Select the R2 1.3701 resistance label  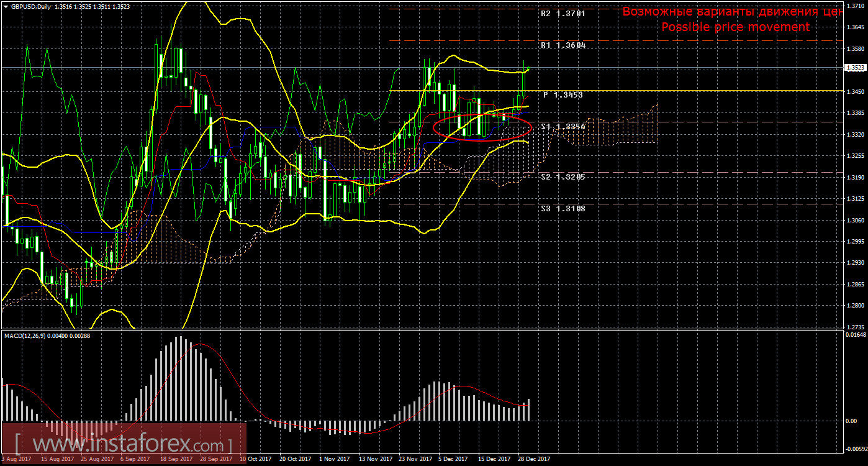[563, 13]
